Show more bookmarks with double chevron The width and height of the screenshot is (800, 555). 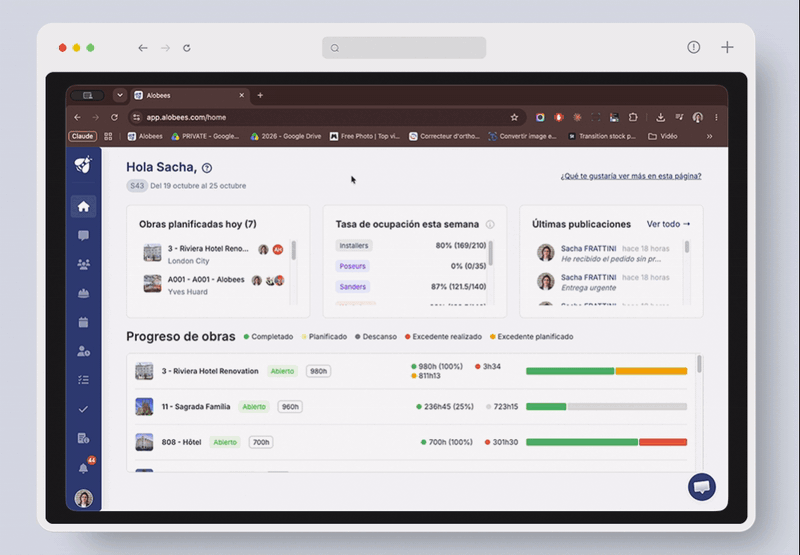709,136
